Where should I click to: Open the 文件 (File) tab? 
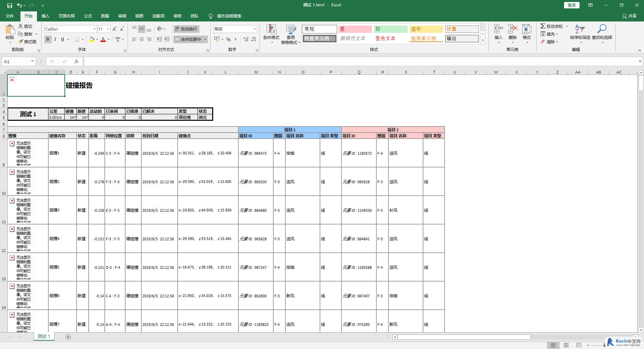click(x=10, y=16)
